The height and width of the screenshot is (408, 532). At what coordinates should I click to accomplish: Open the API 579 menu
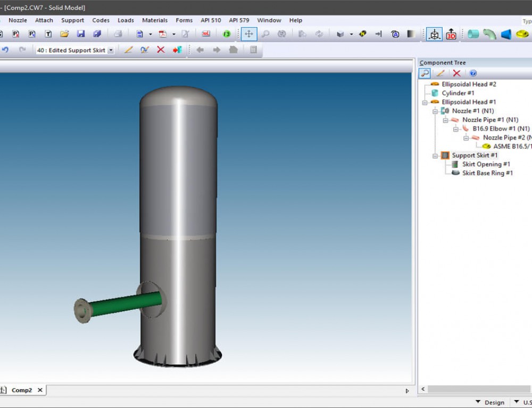[239, 20]
